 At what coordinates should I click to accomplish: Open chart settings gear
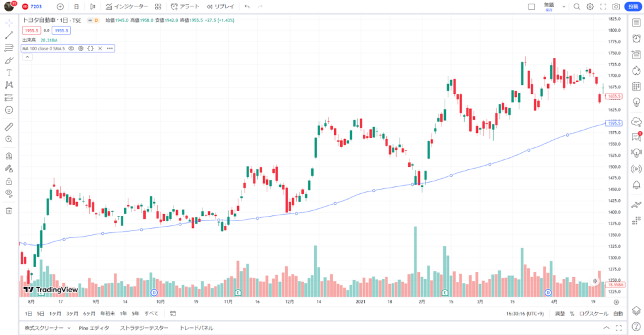tap(590, 6)
